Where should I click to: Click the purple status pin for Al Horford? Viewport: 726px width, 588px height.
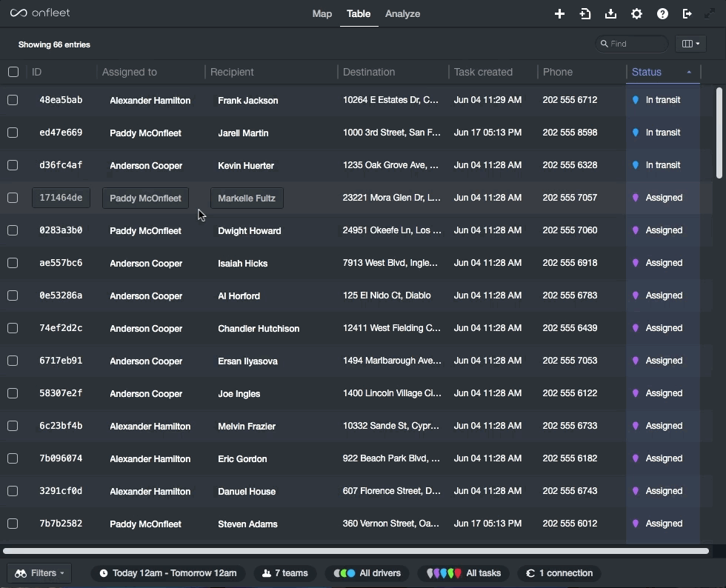pyautogui.click(x=636, y=295)
